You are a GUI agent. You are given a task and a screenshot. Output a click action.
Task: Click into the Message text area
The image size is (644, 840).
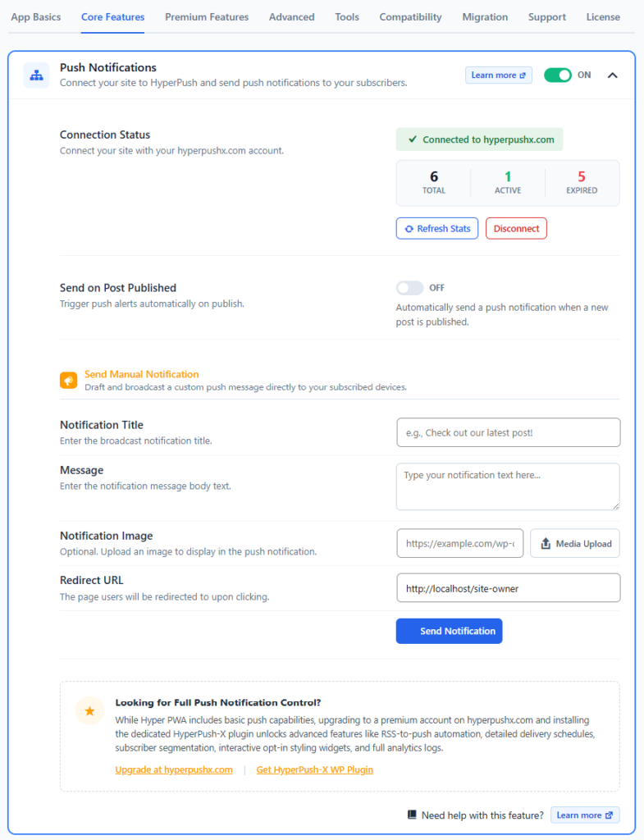click(508, 486)
